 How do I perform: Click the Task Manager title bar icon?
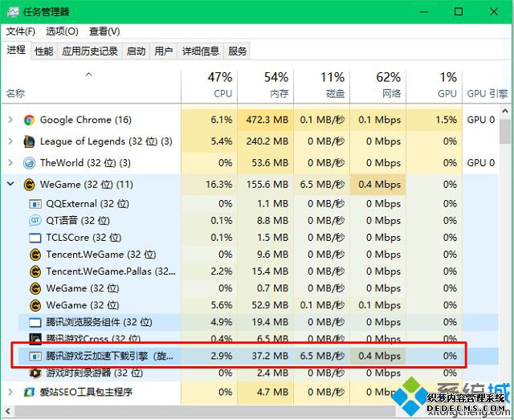[x=13, y=12]
